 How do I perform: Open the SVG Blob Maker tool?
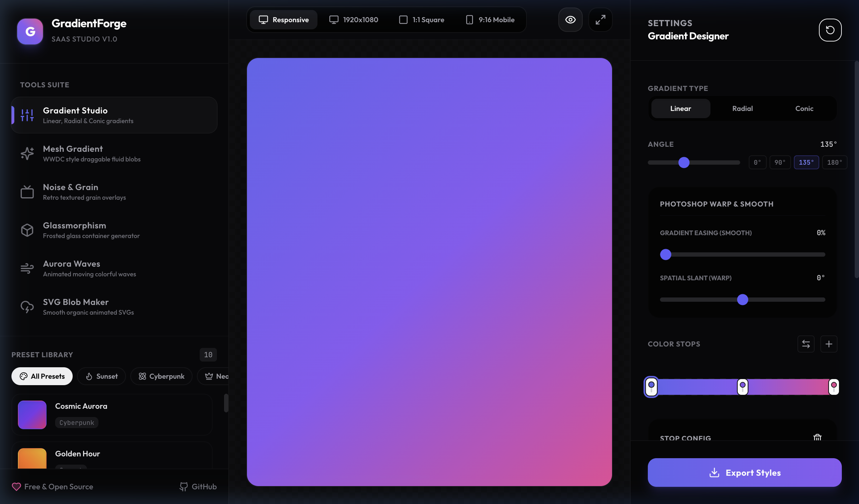pyautogui.click(x=114, y=307)
